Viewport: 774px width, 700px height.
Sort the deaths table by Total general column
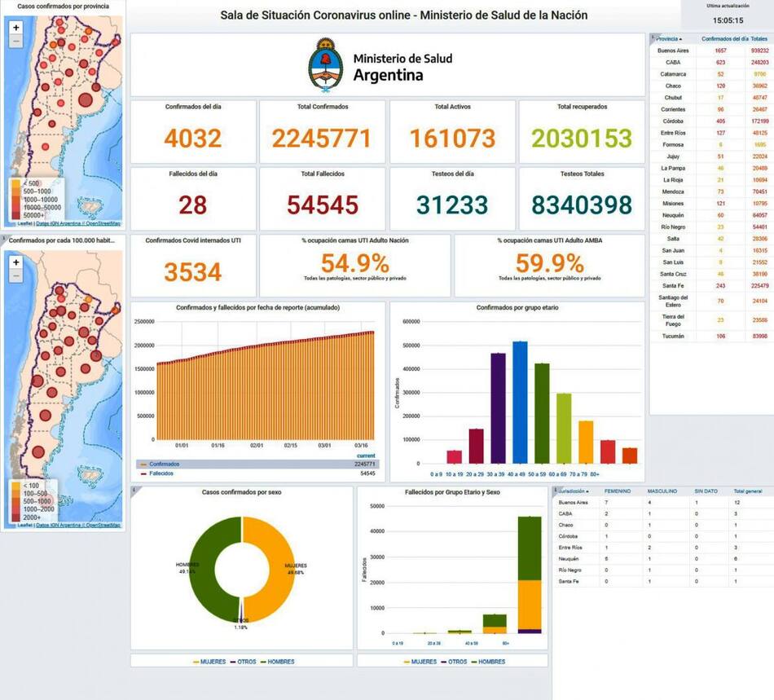click(747, 491)
